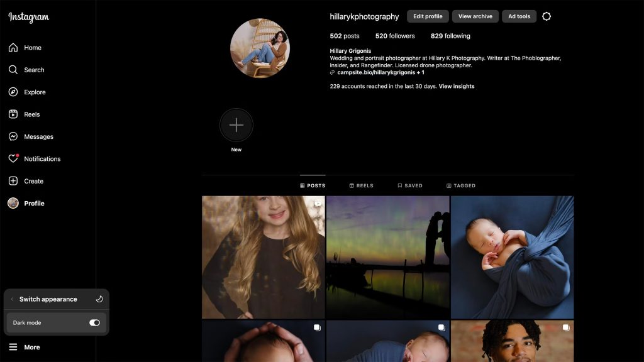Open the Messages icon

click(13, 136)
